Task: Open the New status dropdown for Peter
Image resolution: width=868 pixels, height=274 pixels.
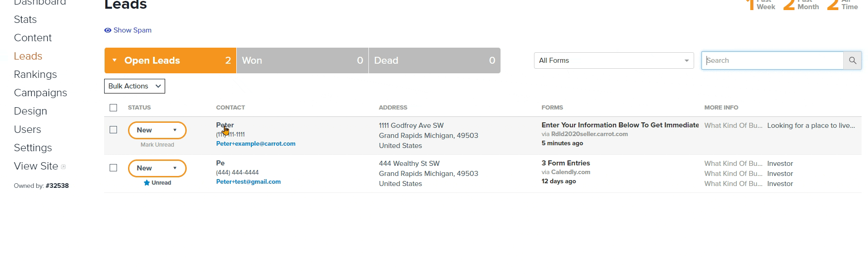Action: pos(157,130)
